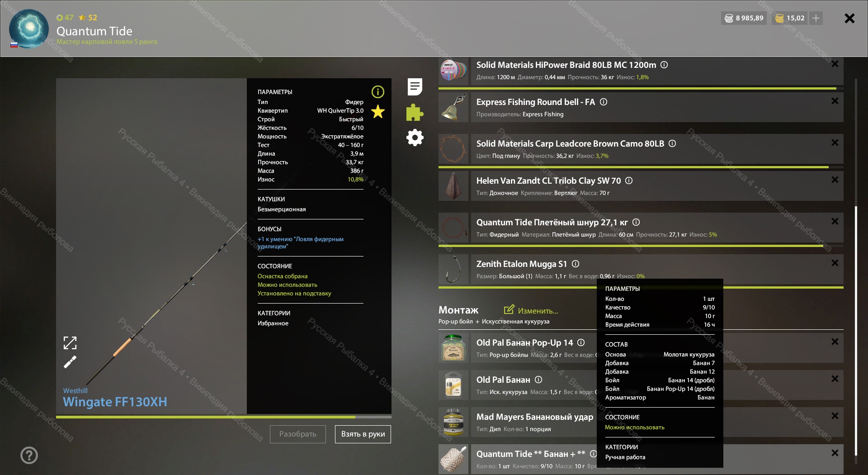Viewport: 868px width, 475px height.
Task: Remove the Old Pal Банан Pop-Up 14 bait
Action: (835, 342)
